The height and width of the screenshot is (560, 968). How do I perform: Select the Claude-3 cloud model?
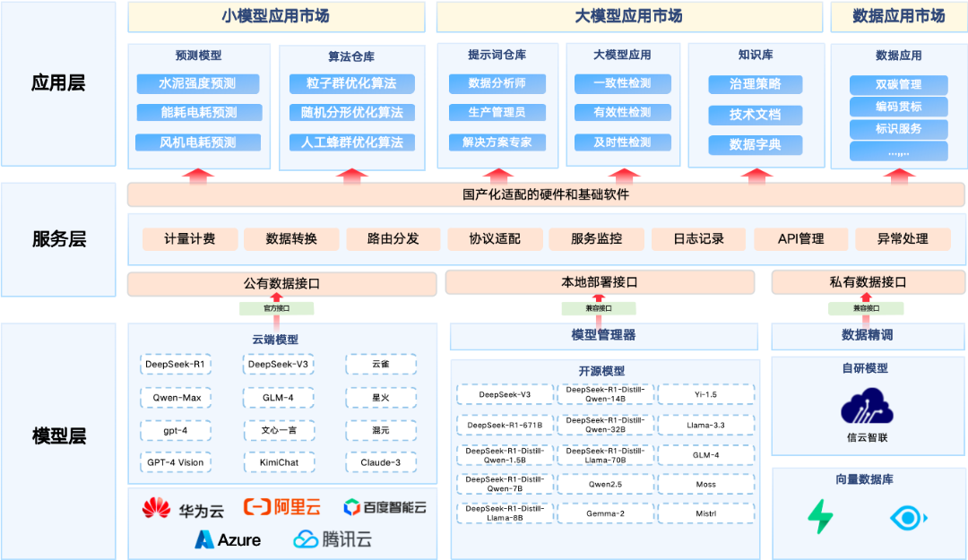point(381,462)
